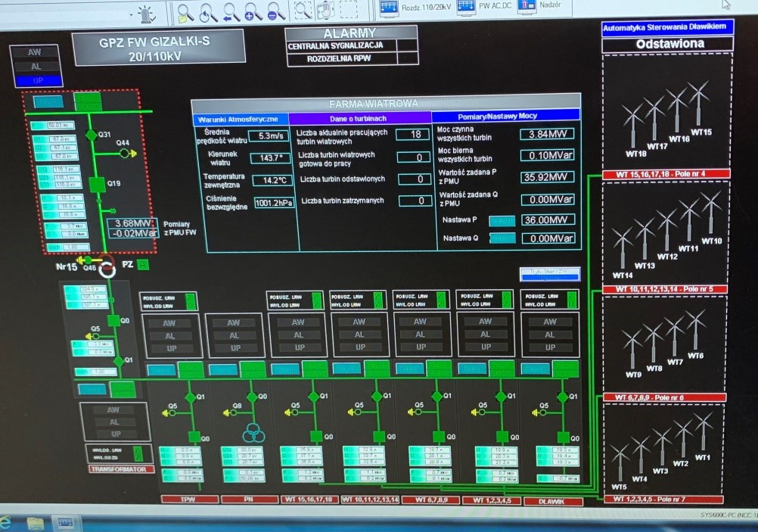Select the Q8 earthing switch in the PN bay
The width and height of the screenshot is (758, 532).
[231, 413]
